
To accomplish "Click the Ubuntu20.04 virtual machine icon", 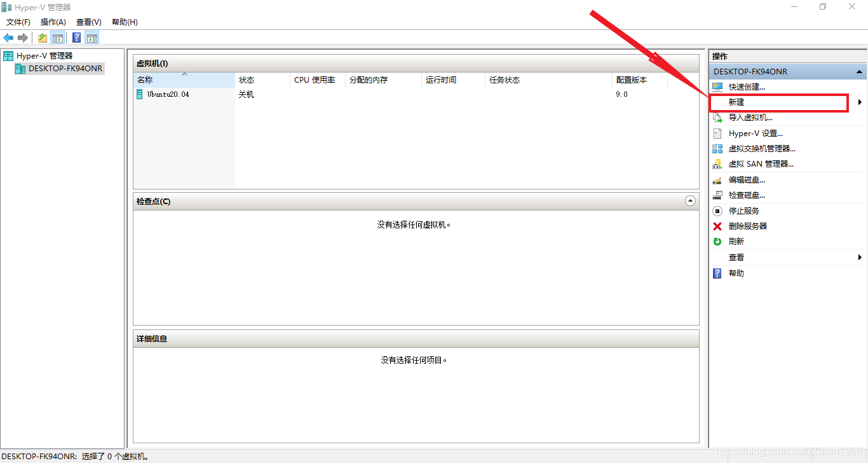I will [140, 94].
